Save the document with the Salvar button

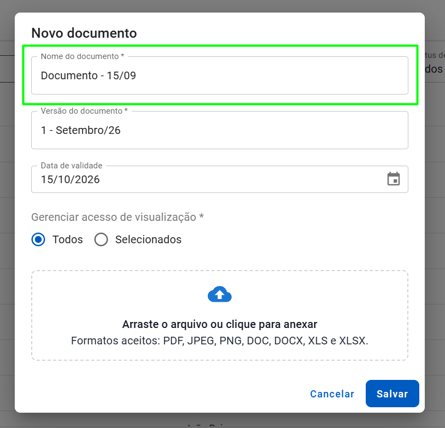(x=392, y=394)
